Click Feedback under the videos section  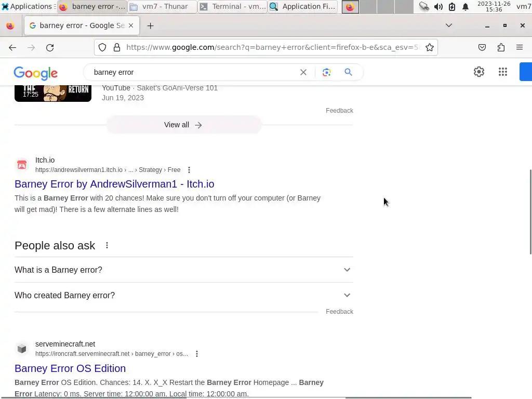339,111
